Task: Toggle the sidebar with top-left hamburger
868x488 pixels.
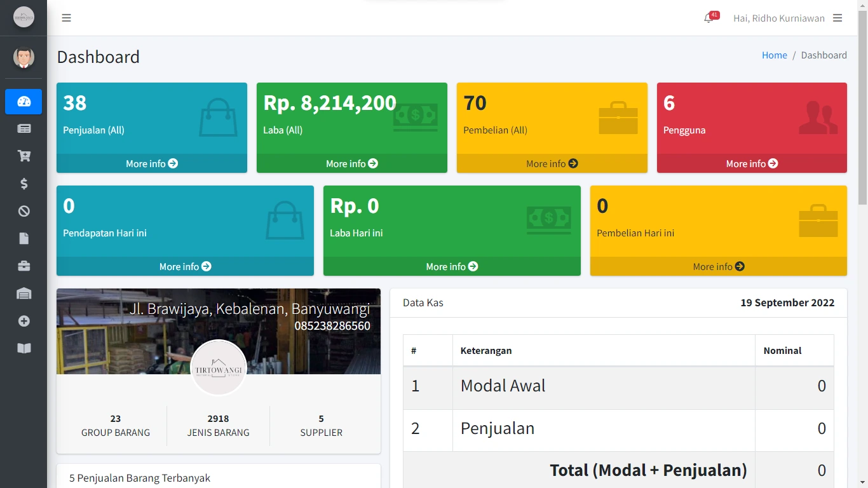Action: tap(66, 18)
